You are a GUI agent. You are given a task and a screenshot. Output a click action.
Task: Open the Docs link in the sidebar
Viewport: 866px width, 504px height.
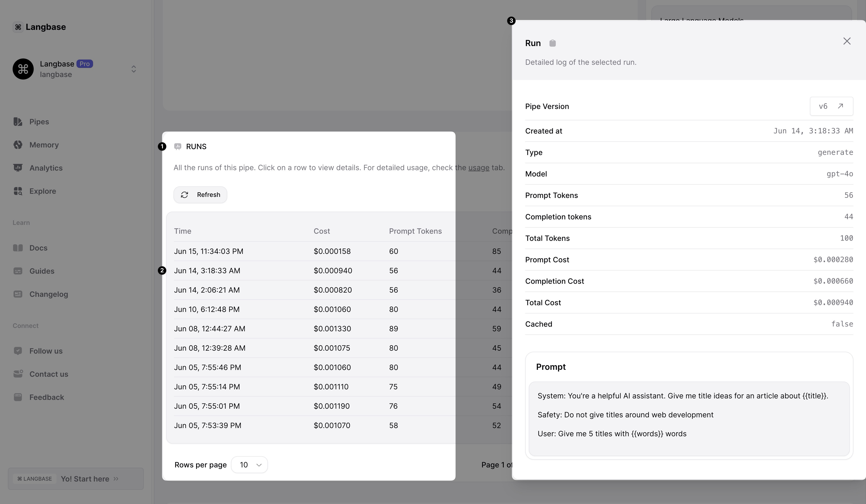(x=38, y=248)
